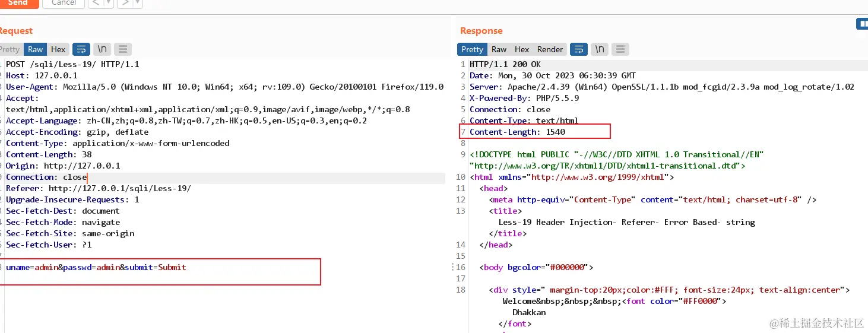Image resolution: width=868 pixels, height=333 pixels.
Task: Click the HTTP/1.1 200 OK status line
Action: coord(505,64)
